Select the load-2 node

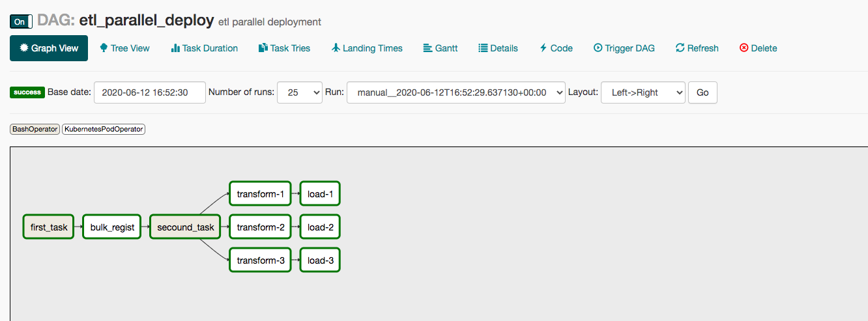pos(320,227)
